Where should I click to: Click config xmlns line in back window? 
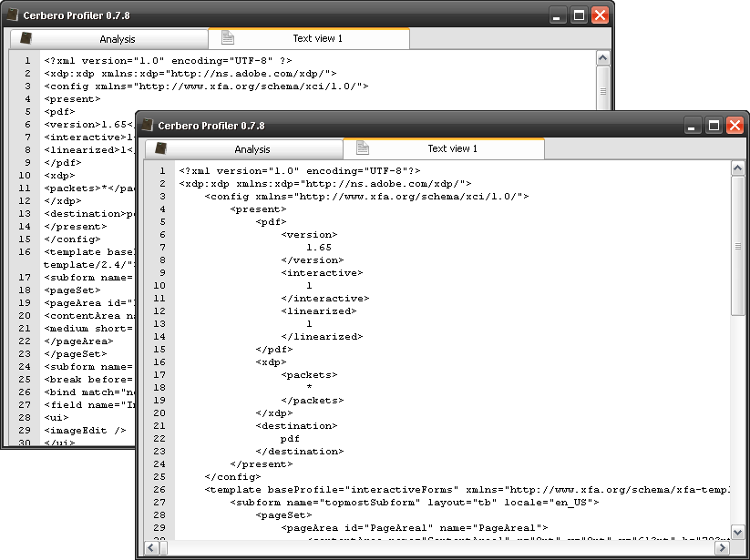click(206, 87)
